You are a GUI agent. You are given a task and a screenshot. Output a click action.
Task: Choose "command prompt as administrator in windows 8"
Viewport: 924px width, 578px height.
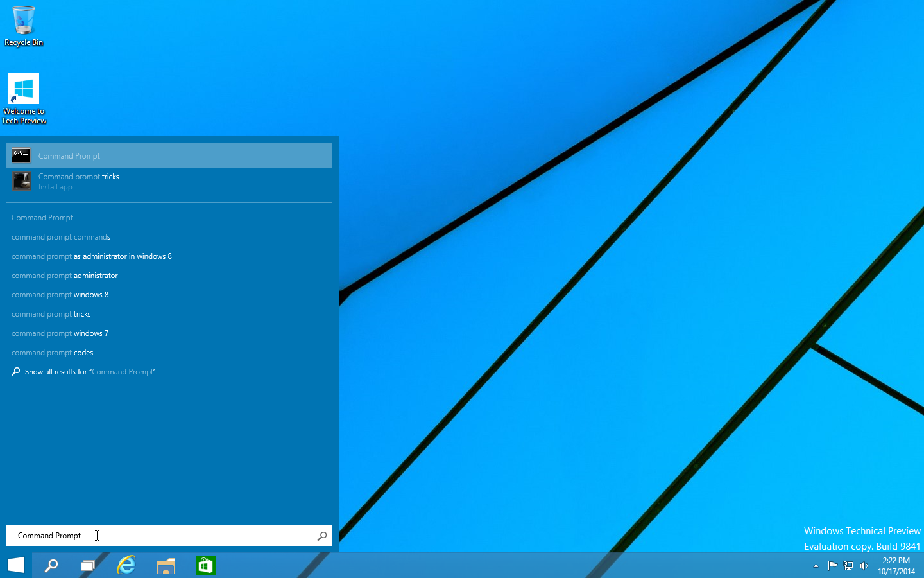click(92, 256)
